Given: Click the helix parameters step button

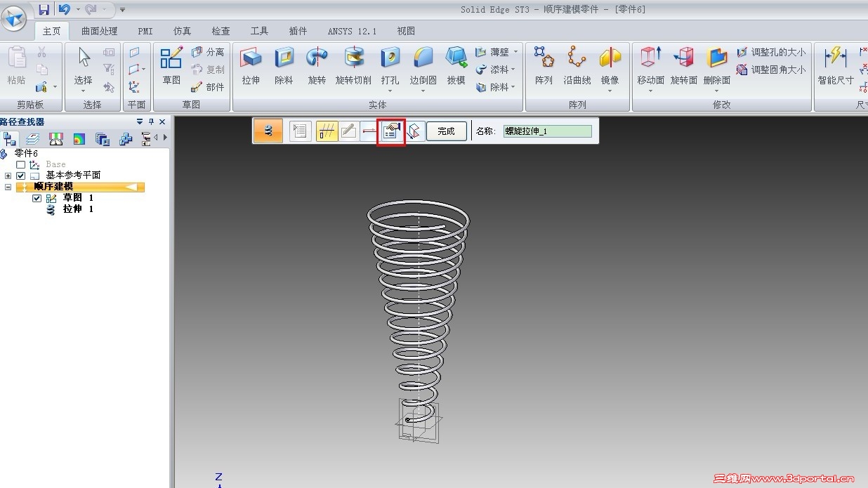Looking at the screenshot, I should tap(391, 131).
